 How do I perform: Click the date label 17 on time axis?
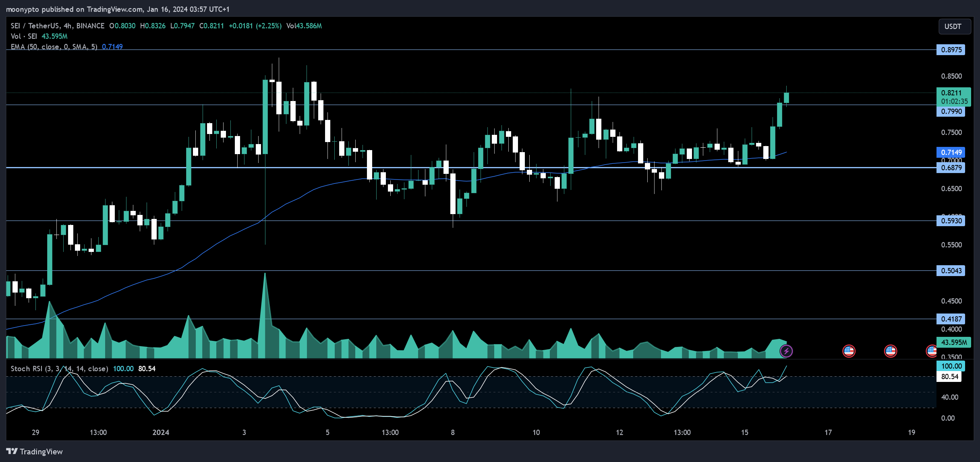click(828, 433)
